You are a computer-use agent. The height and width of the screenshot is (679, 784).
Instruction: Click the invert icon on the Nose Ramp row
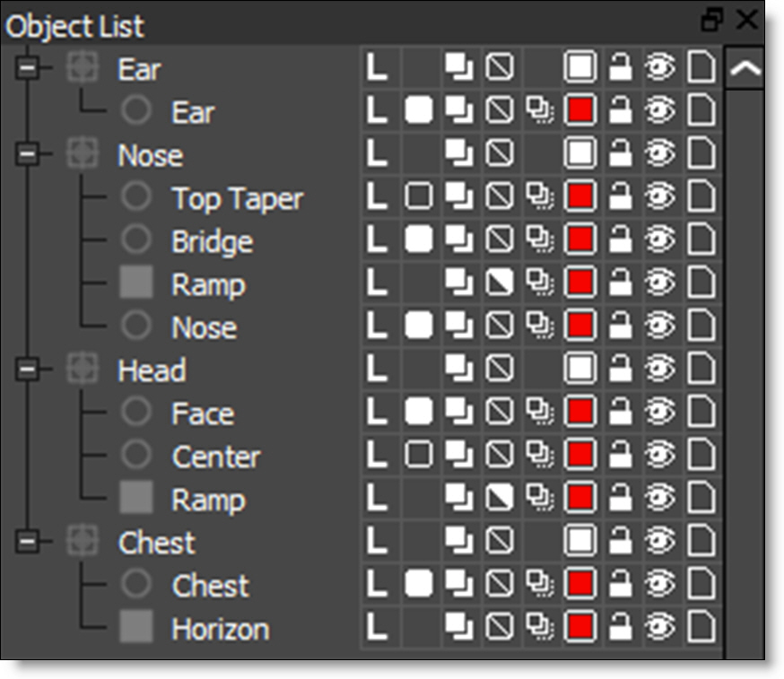point(500,283)
